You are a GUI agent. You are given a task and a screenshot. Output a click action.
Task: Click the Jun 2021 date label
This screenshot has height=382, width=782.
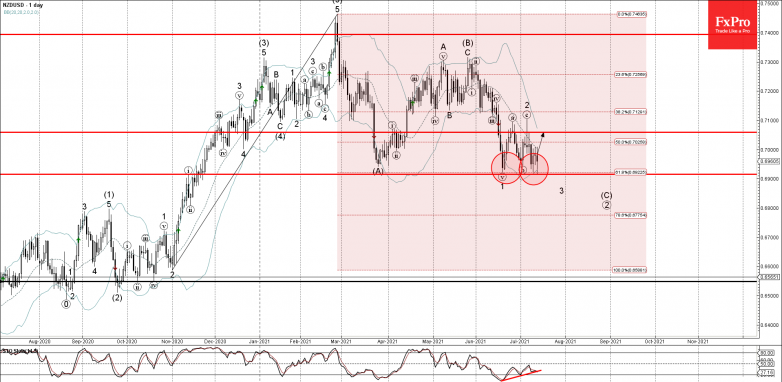click(x=475, y=342)
